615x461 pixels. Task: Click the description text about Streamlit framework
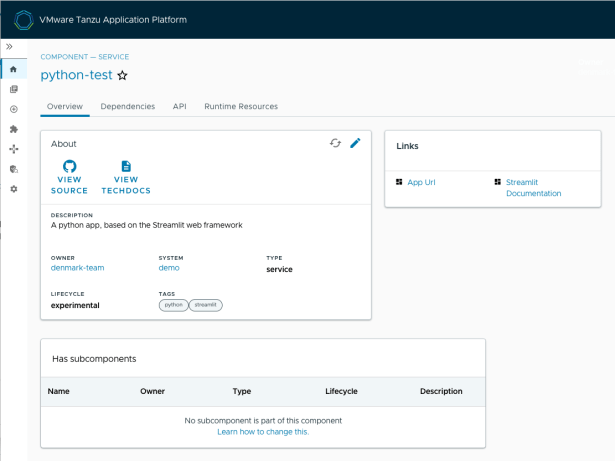146,225
